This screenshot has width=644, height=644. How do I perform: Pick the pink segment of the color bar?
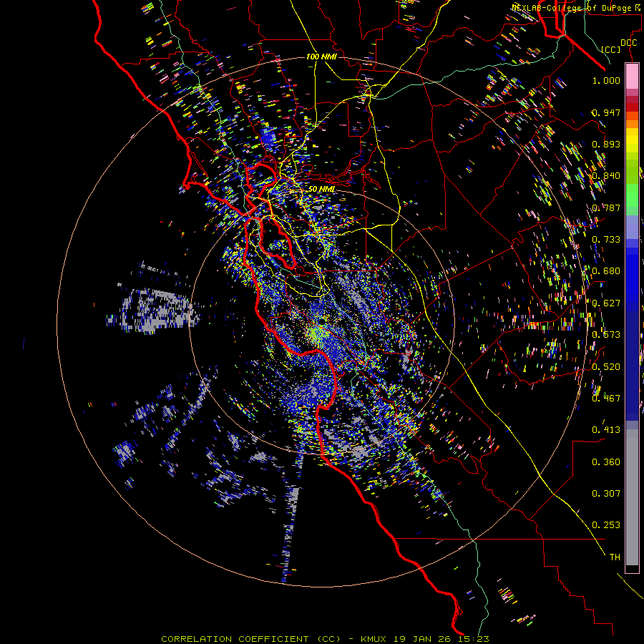coord(632,76)
